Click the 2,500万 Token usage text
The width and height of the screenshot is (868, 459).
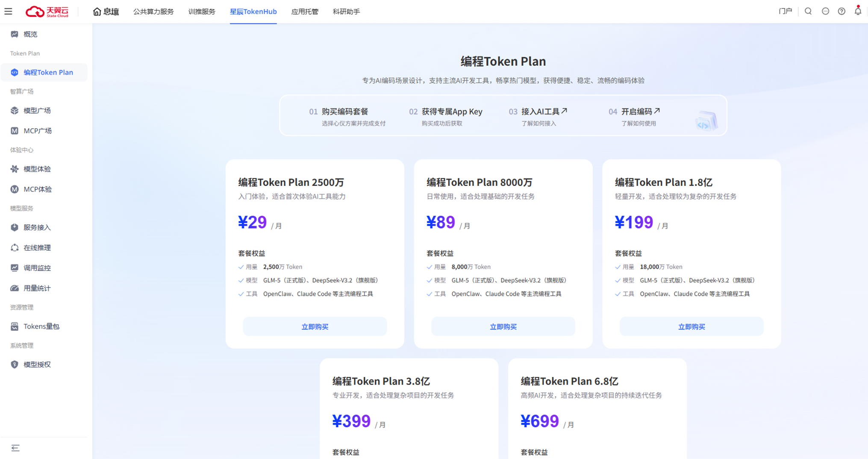pyautogui.click(x=282, y=267)
